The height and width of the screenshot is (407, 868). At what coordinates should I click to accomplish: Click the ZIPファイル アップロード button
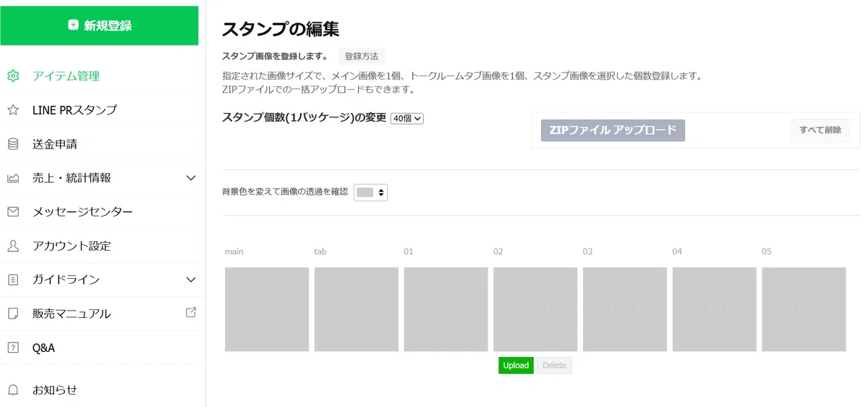coord(613,130)
